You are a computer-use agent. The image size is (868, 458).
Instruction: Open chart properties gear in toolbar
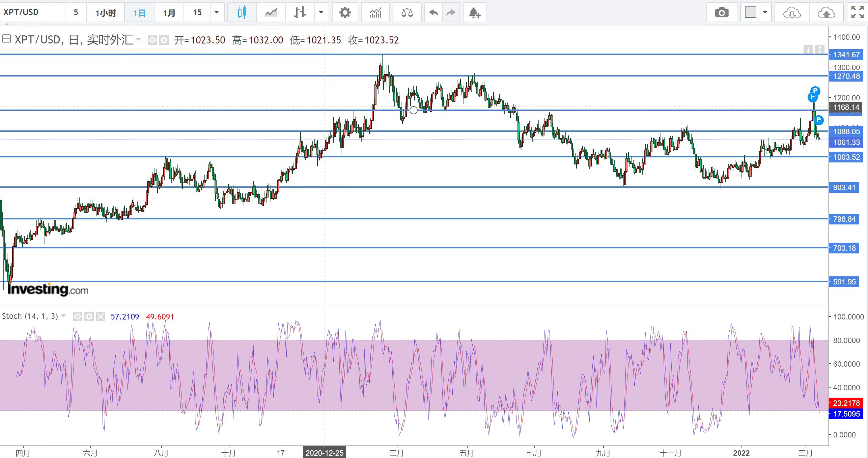tap(345, 13)
